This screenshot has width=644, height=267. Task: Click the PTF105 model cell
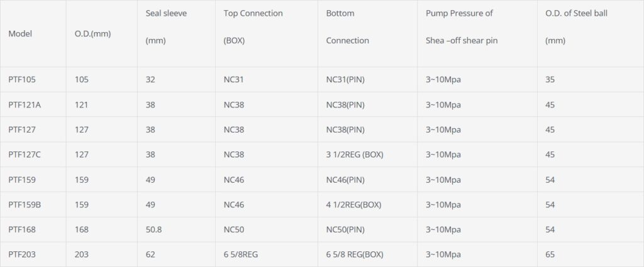click(22, 80)
